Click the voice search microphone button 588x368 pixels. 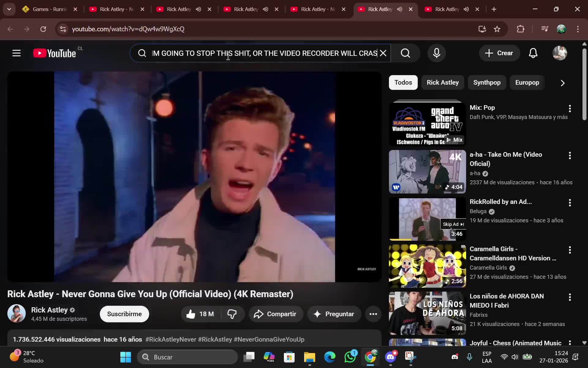(437, 53)
